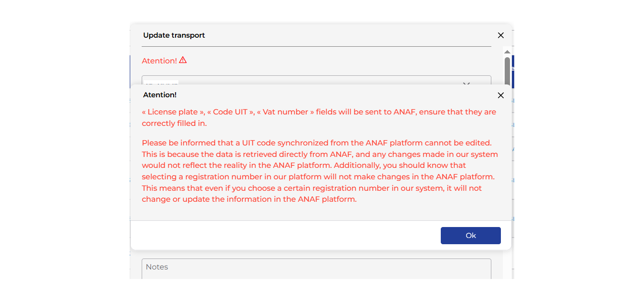Click the scrollbar track beside Notes

tap(507, 267)
